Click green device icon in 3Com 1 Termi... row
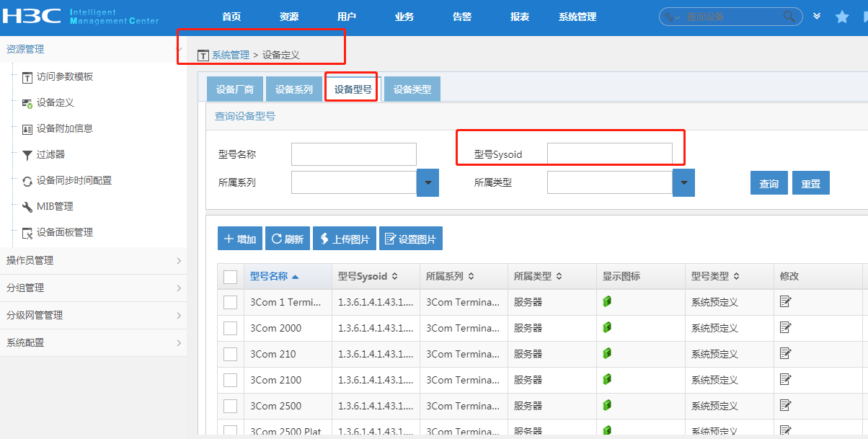The image size is (868, 439). 607,301
